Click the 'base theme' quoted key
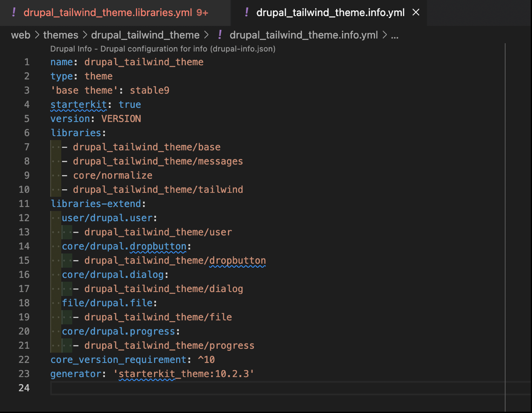The image size is (532, 413). 84,90
